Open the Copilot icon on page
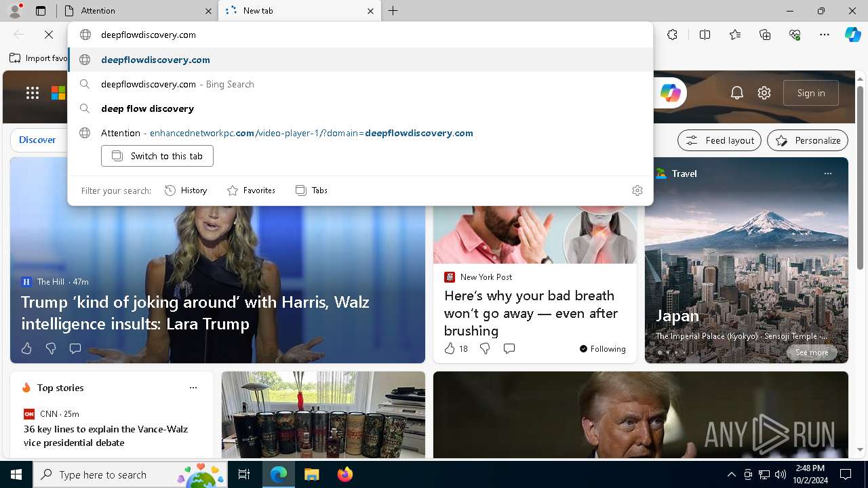 coord(670,93)
